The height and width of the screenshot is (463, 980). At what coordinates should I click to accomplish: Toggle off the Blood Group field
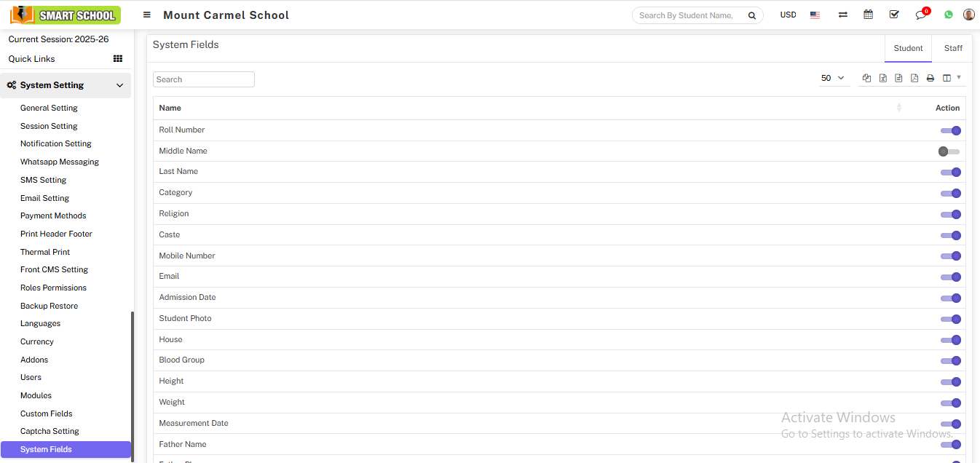tap(951, 361)
